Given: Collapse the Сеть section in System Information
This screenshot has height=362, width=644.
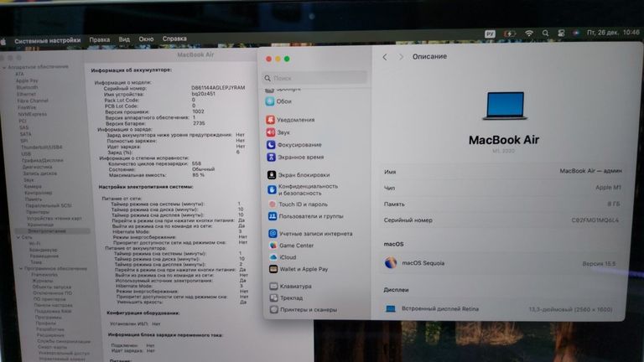Looking at the screenshot, I should [18, 237].
